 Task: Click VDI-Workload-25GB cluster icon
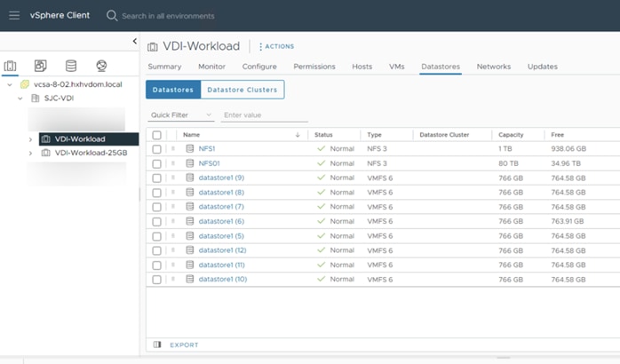point(46,153)
